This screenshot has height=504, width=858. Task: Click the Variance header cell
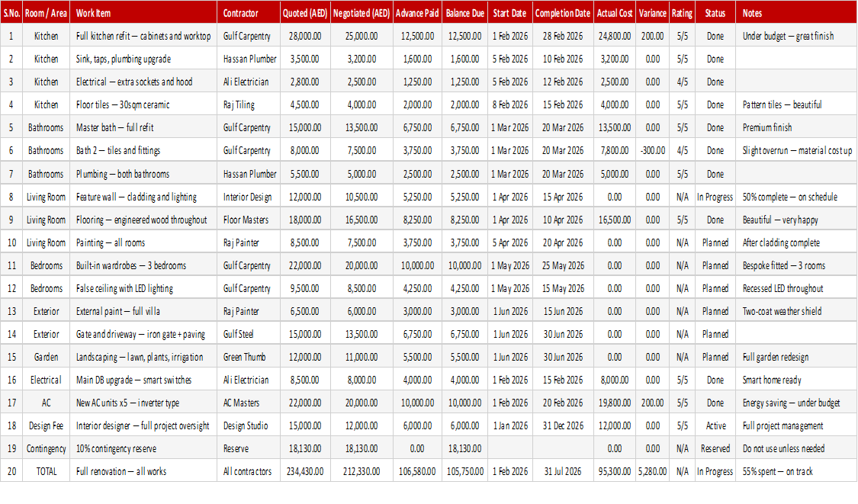point(652,13)
